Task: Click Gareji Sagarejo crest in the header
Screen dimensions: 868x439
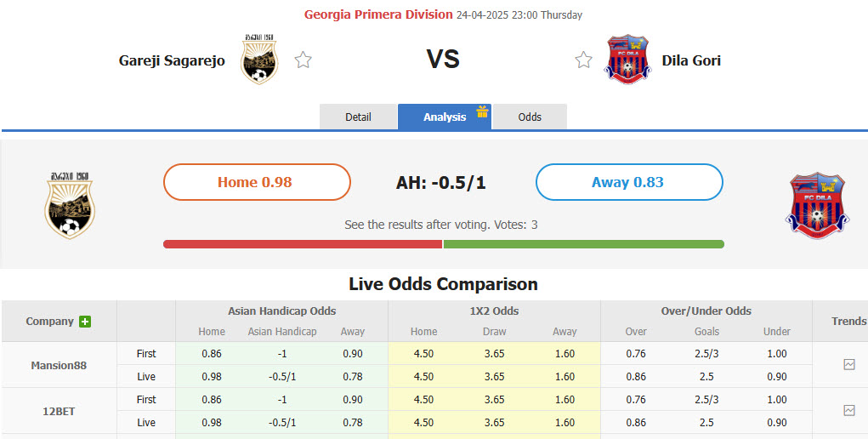Action: pos(259,60)
